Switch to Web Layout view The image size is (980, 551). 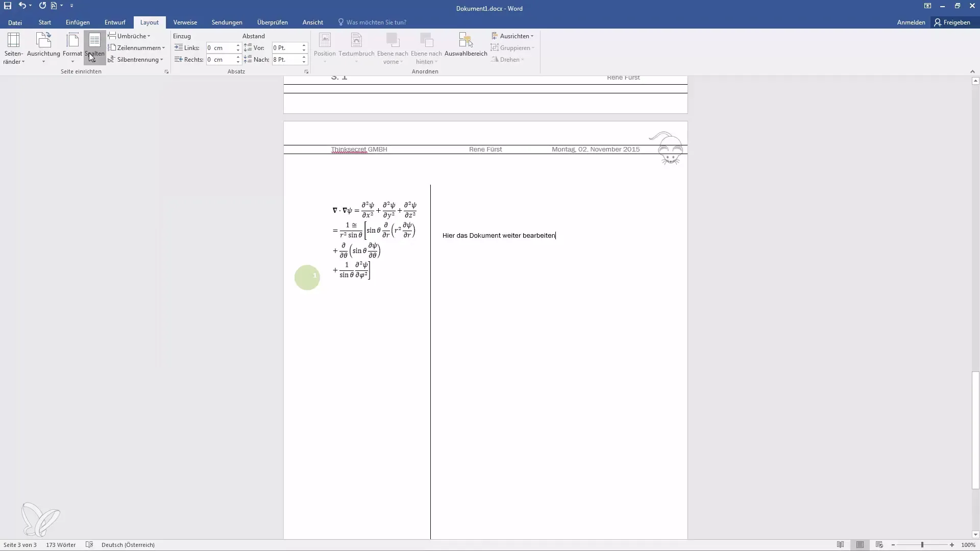(879, 545)
